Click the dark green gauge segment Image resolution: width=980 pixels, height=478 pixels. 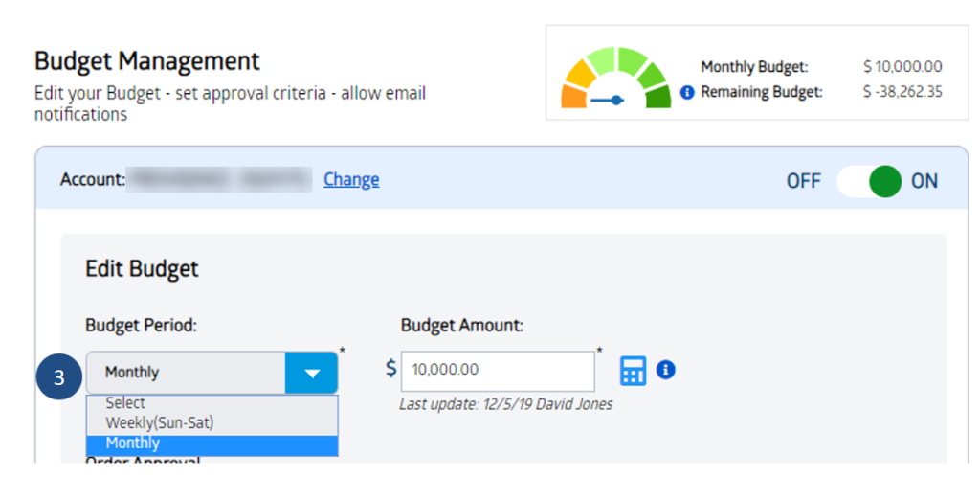tap(658, 98)
